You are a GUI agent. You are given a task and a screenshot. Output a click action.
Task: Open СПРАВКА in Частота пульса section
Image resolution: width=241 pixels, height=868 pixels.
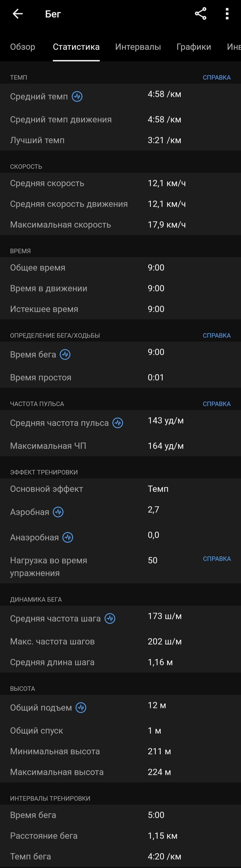[x=217, y=404]
